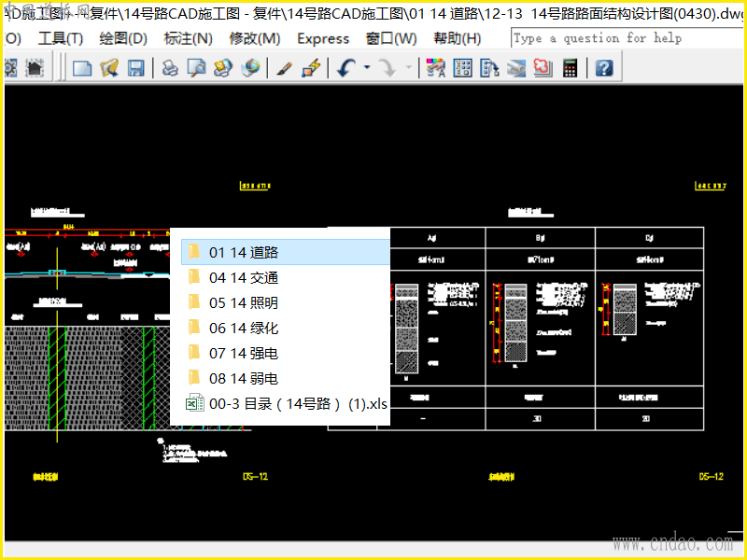This screenshot has width=747, height=560.
Task: Expand the Undo history dropdown arrow
Action: [366, 68]
